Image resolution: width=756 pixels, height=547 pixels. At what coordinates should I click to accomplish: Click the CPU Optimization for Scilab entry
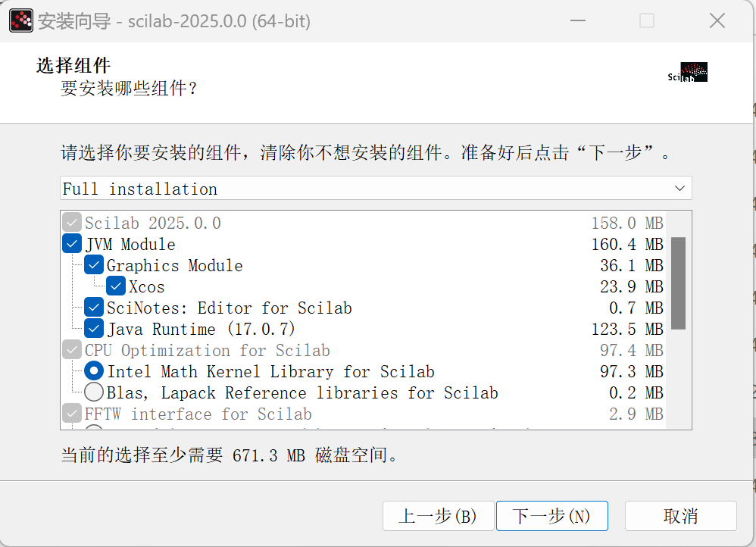pyautogui.click(x=207, y=349)
